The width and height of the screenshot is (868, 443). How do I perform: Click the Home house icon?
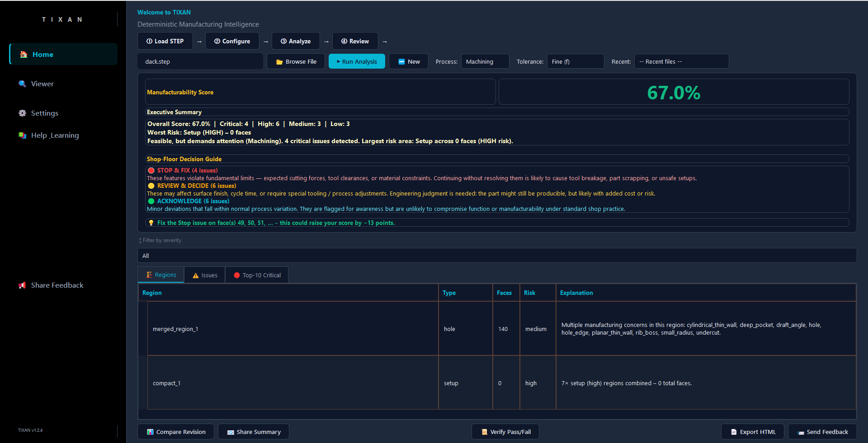[24, 54]
